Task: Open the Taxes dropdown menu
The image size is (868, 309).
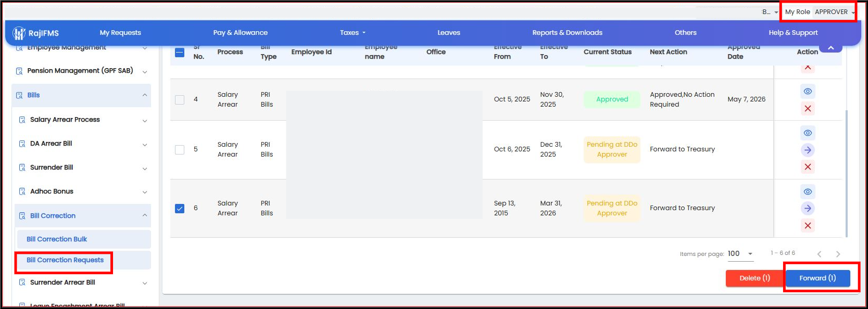Action: 353,33
